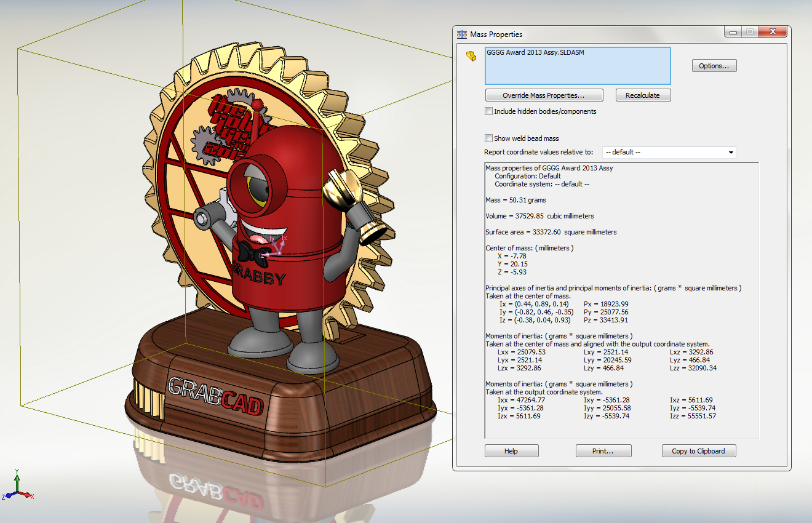Click the Recalculate button
This screenshot has height=523, width=812.
tap(643, 95)
